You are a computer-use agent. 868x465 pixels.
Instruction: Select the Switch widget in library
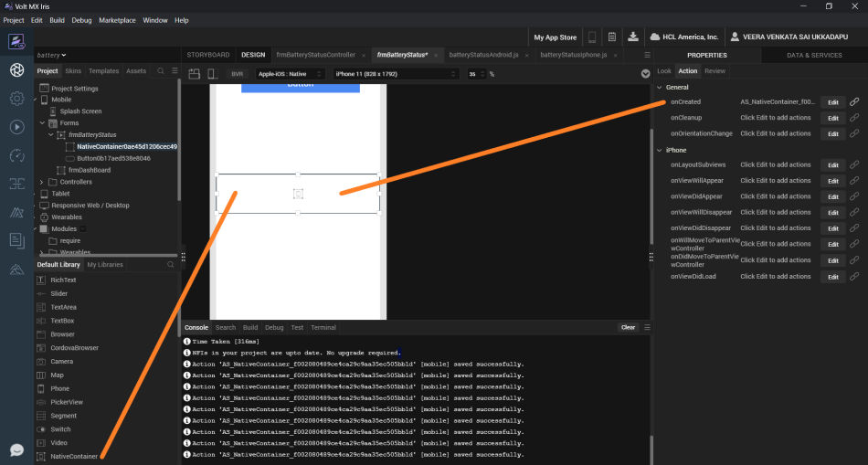pos(54,429)
